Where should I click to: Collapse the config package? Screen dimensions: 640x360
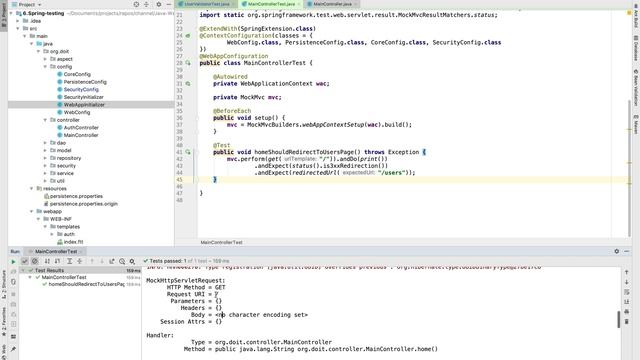coord(45,67)
